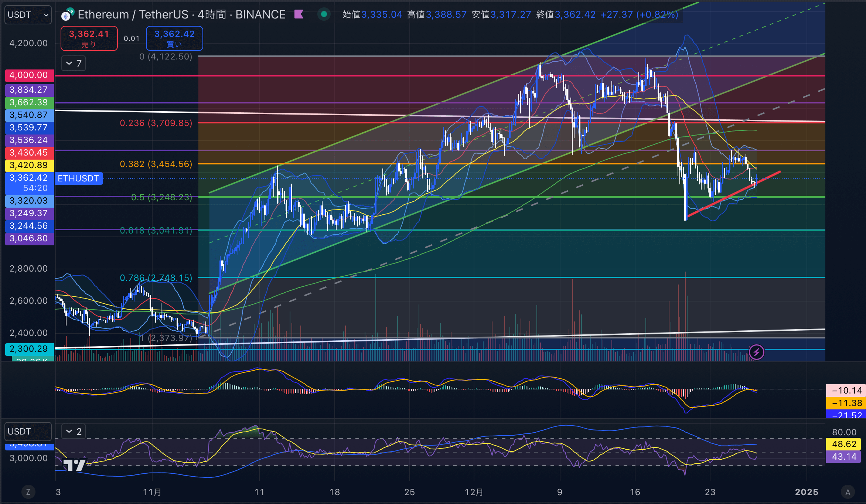Screen dimensions: 866x504
Task: Click the closing price 終値 3,362.42 value
Action: (x=575, y=14)
